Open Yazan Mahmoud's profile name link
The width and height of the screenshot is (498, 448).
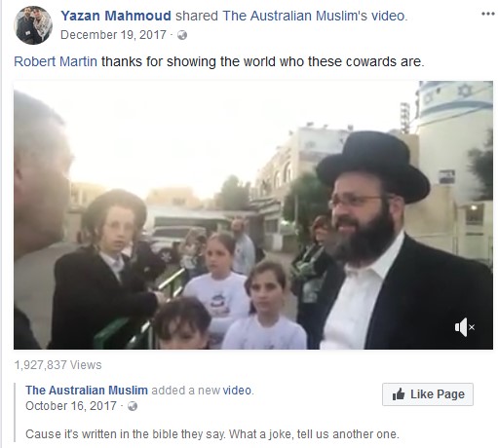116,16
